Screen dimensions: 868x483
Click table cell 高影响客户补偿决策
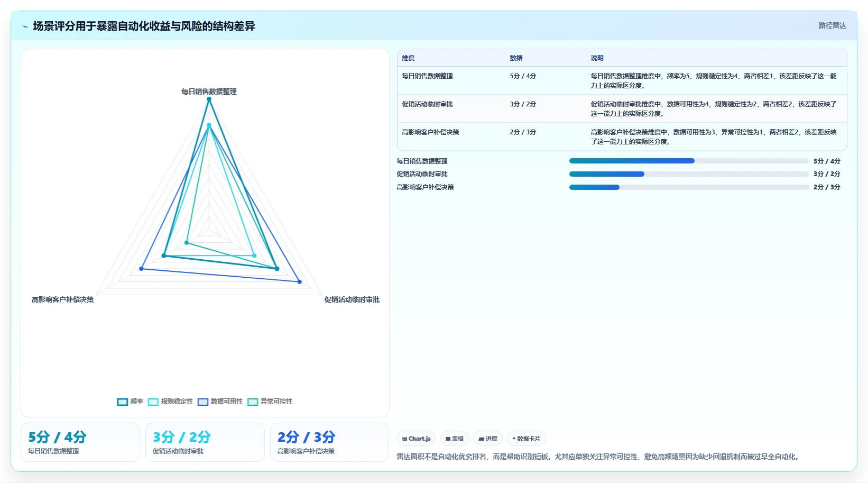[x=430, y=132]
